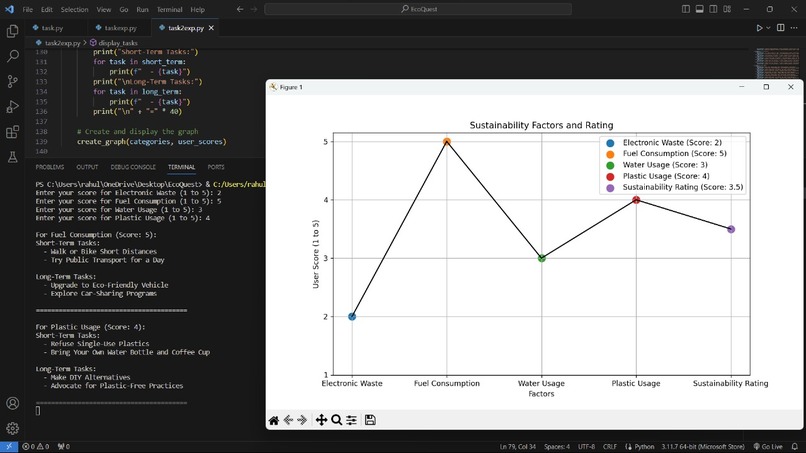Open Source Control view
The image size is (806, 453).
click(x=12, y=81)
